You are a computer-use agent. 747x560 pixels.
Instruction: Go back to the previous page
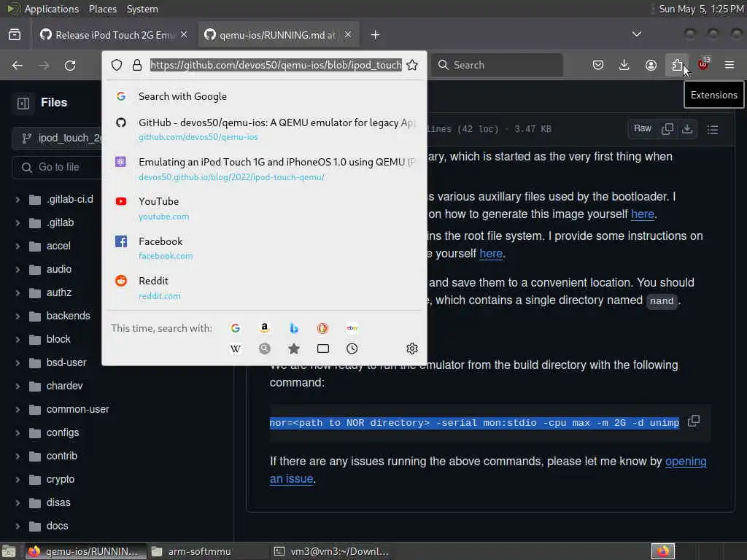click(x=18, y=65)
